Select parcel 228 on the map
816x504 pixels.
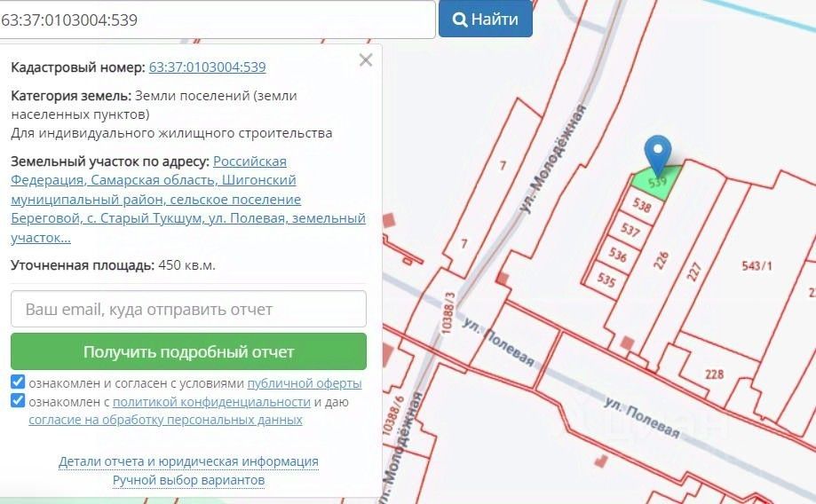(x=714, y=374)
